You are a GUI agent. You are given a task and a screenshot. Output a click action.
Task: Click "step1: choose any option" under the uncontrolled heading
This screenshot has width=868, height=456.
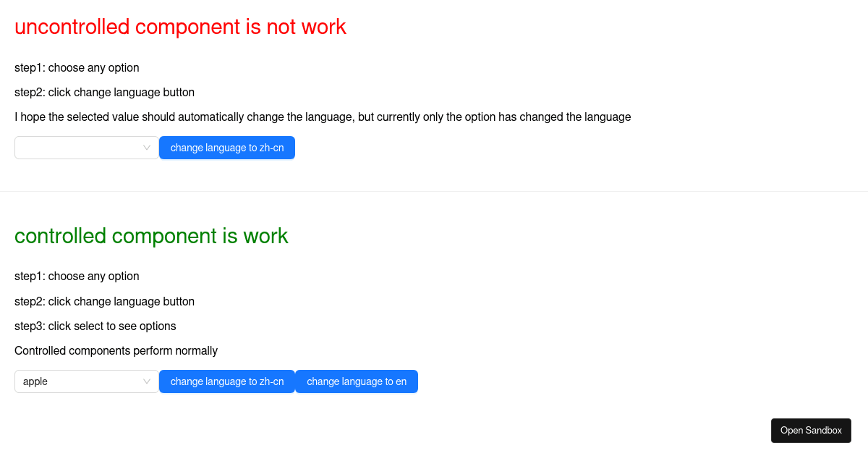[77, 68]
